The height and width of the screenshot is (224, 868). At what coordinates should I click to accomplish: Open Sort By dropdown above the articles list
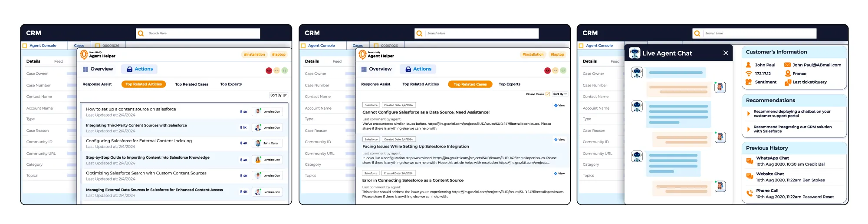tap(278, 95)
